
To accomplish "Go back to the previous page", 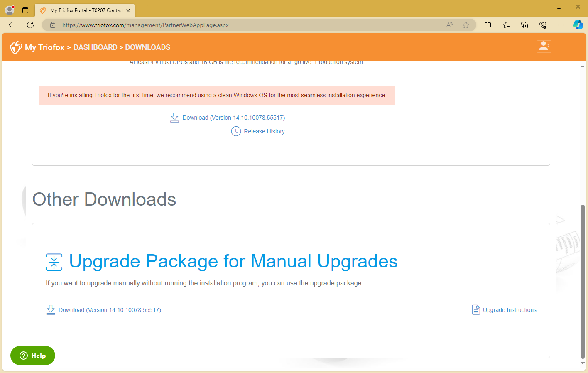I will click(12, 25).
